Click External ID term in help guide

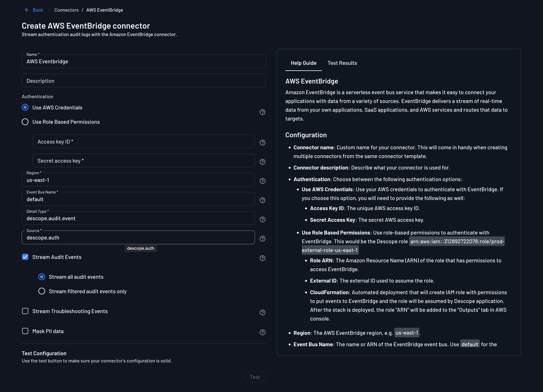pyautogui.click(x=323, y=280)
